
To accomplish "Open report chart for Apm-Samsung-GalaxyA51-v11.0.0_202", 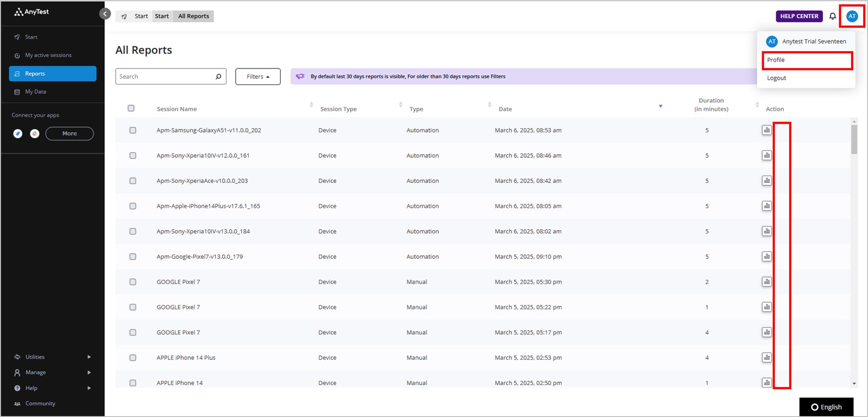I will 767,130.
